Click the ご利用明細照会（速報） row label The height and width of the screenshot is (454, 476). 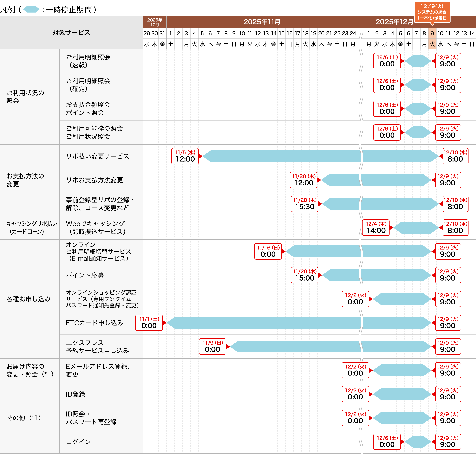click(88, 61)
